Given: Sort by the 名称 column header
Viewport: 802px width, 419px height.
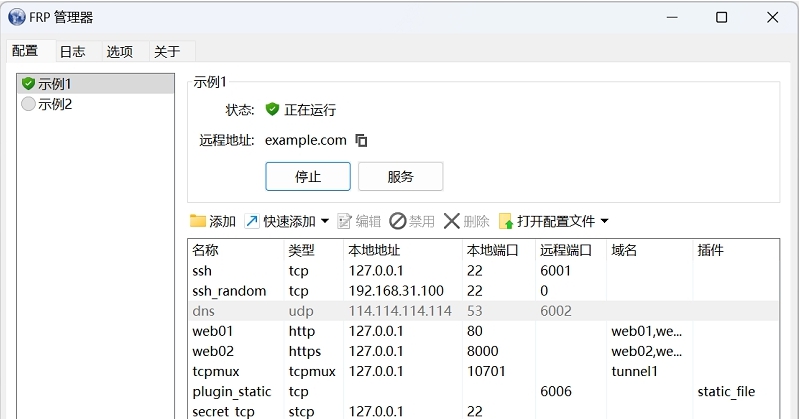Looking at the screenshot, I should pyautogui.click(x=236, y=250).
